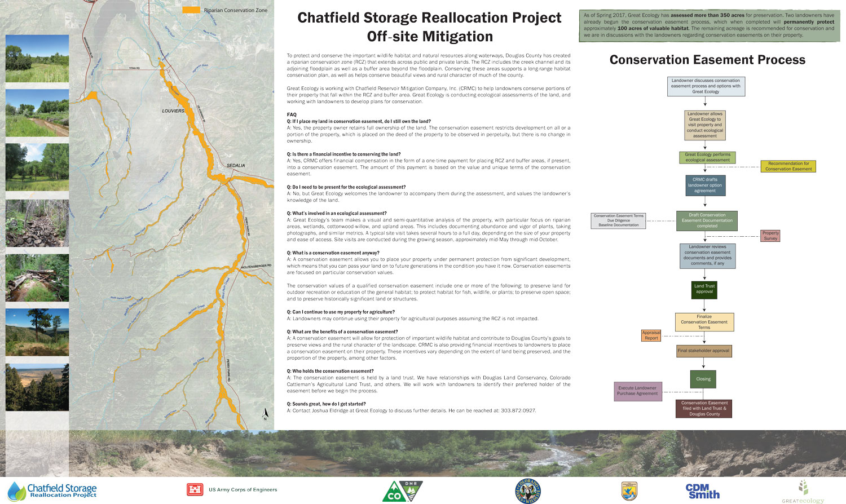The height and width of the screenshot is (504, 846).
Task: Click the 'Off-site Mitigation' title line
Action: pos(430,37)
